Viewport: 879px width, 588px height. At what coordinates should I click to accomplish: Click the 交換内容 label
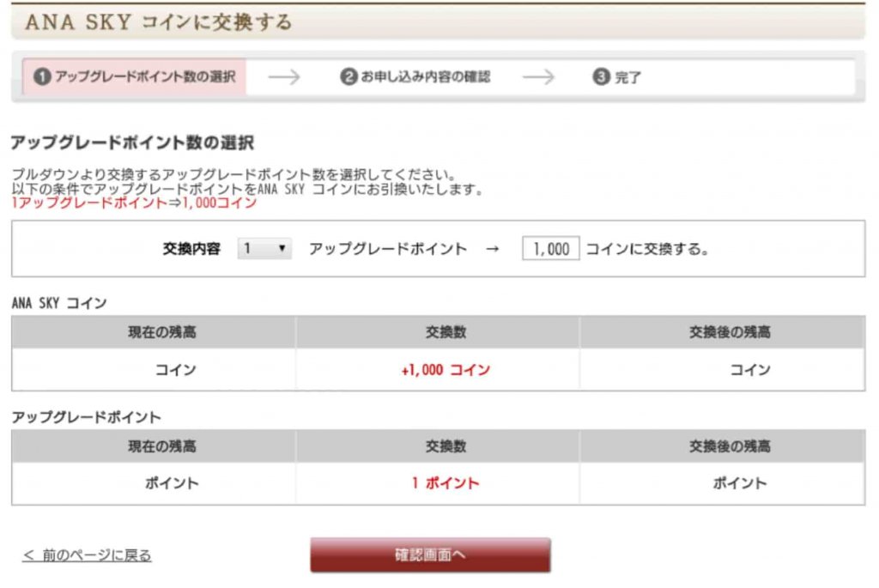pos(191,248)
